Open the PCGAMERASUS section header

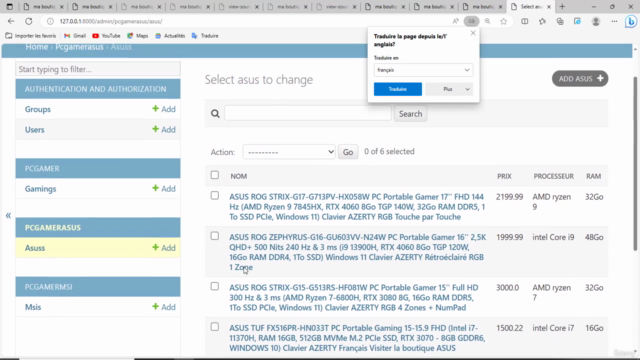[98, 227]
